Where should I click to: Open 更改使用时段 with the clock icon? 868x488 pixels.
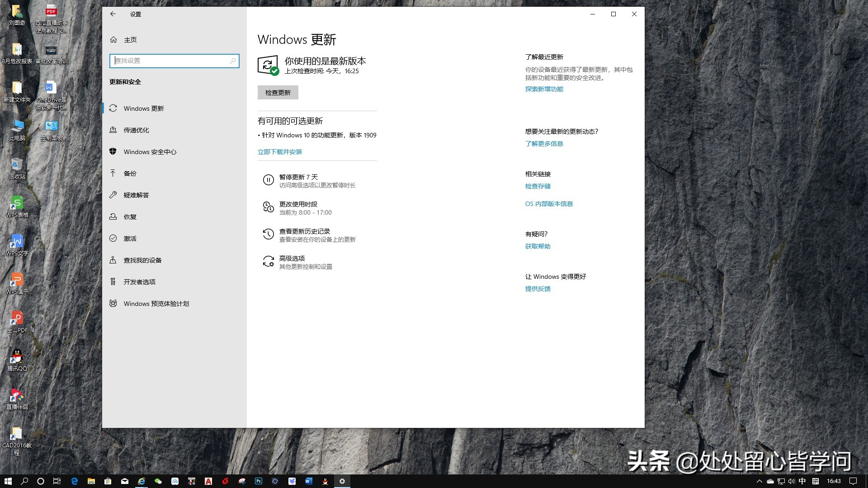[x=269, y=208]
